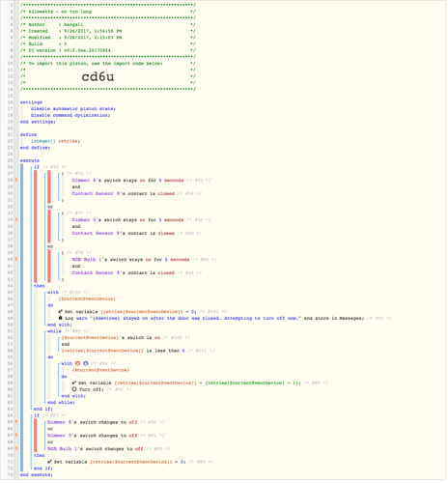Click the 'settings' keyword on line 16
The image size is (448, 483).
[31, 102]
